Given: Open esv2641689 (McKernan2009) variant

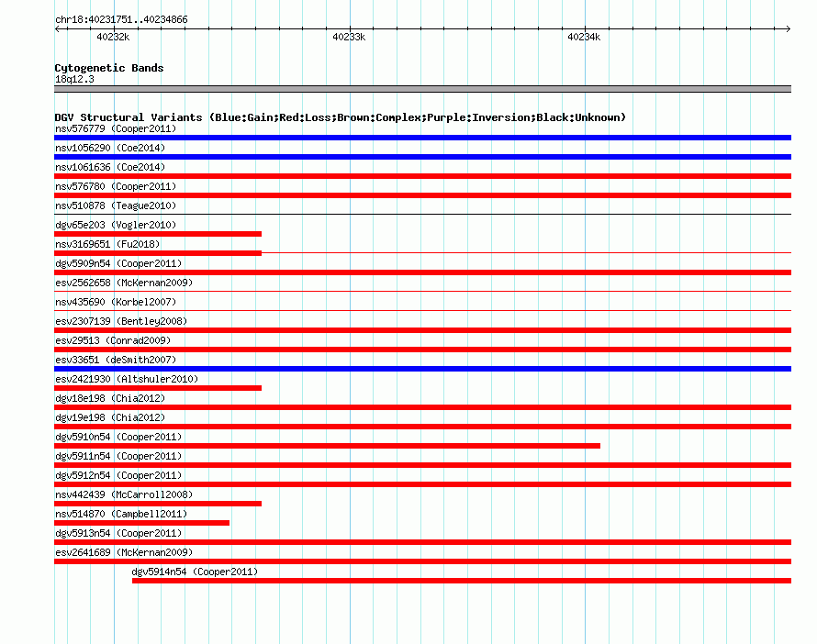Looking at the screenshot, I should coord(124,552).
